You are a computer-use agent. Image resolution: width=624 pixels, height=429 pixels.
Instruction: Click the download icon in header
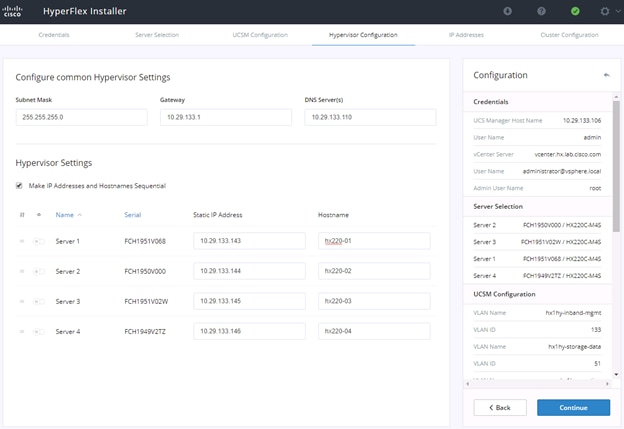click(507, 11)
